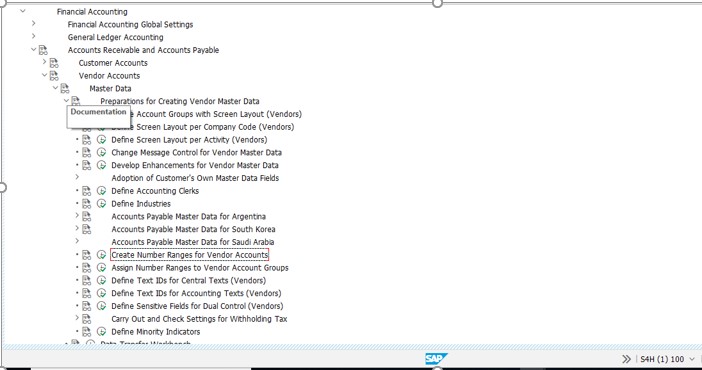Select Define Minority Indicators text
Viewport: 702px width, 370px height.
click(155, 332)
